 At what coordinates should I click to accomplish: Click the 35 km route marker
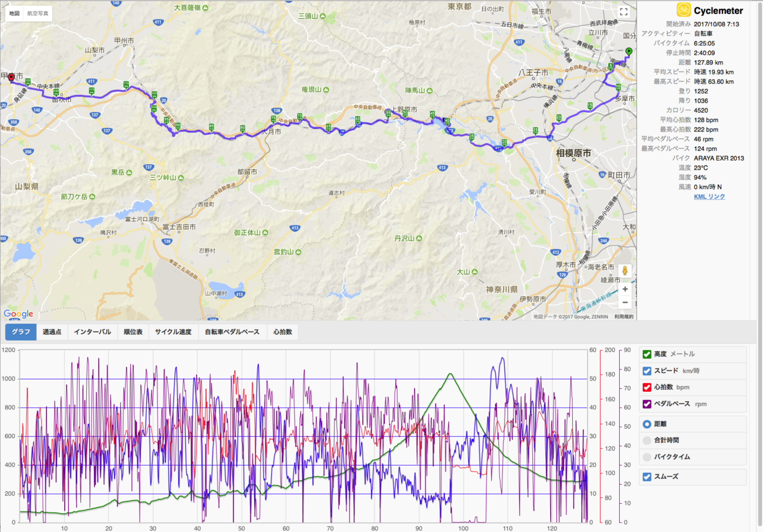click(471, 137)
